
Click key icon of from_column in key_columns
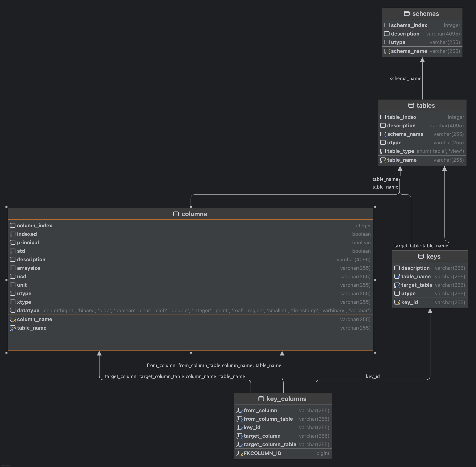click(x=240, y=411)
